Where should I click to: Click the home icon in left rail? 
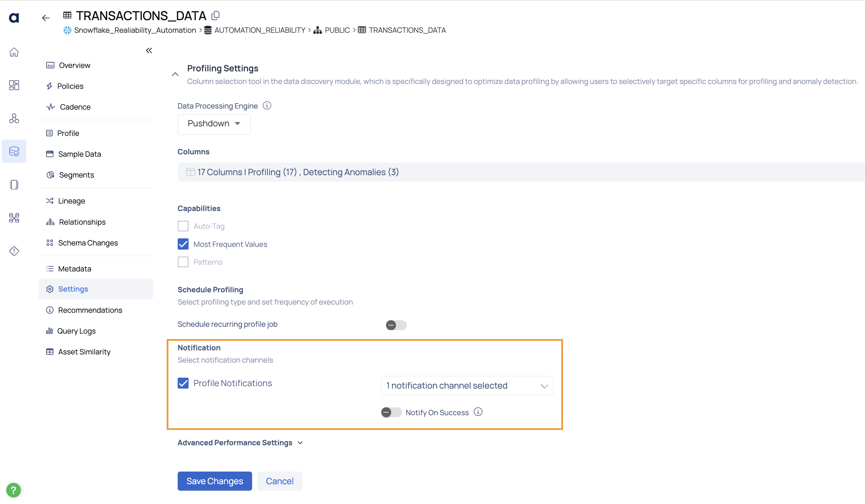click(x=14, y=52)
